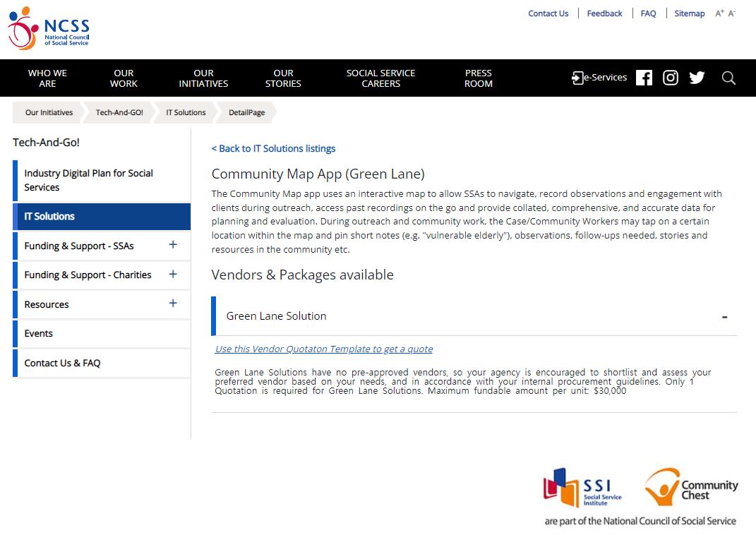756x535 pixels.
Task: Click Back to IT Solutions listings link
Action: [273, 148]
